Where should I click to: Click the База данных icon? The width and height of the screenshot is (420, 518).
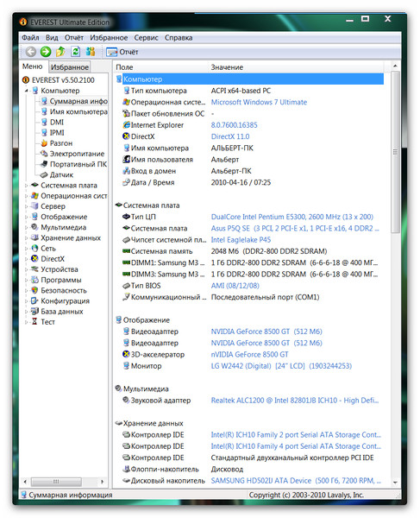click(34, 312)
